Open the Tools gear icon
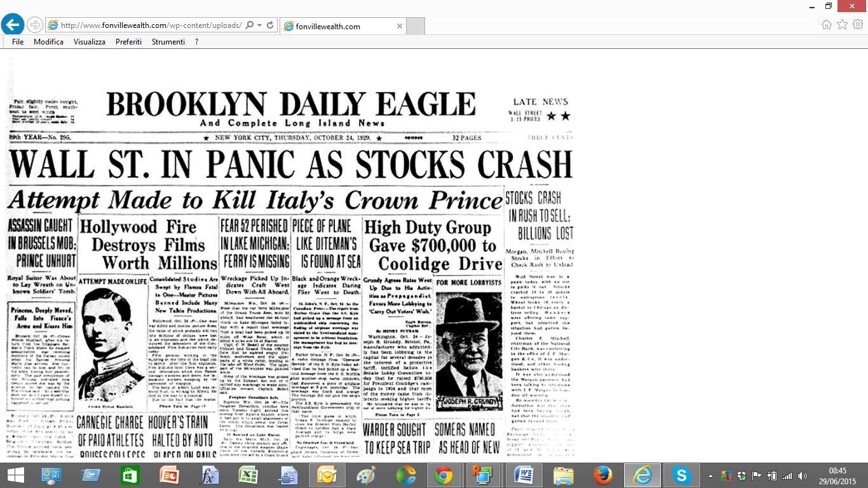This screenshot has width=868, height=488. click(x=858, y=25)
